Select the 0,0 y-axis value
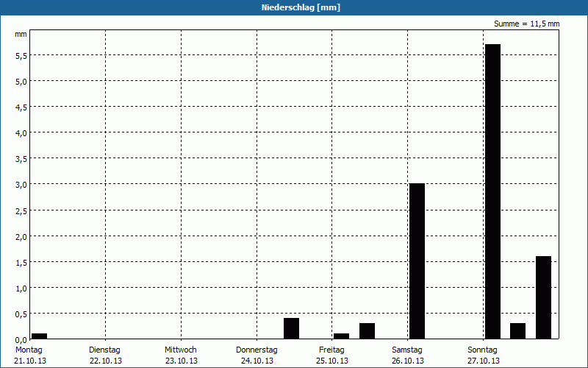Screen dimensions: 588x368 [21, 339]
